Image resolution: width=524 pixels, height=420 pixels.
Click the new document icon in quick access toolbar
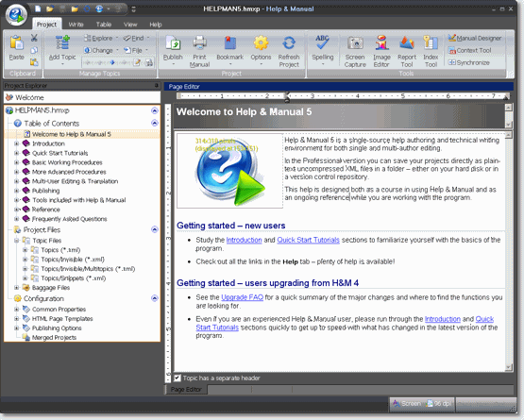click(x=38, y=8)
